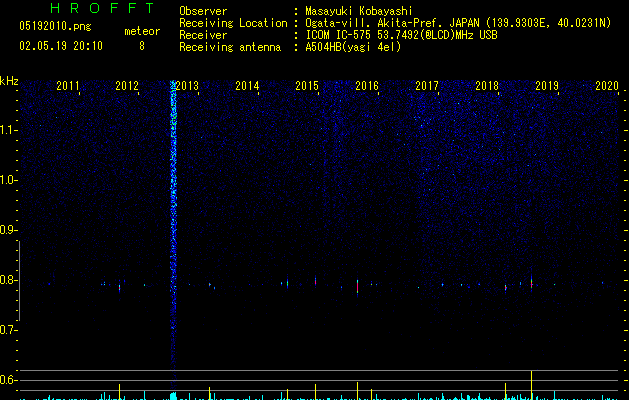Click the kHz axis unit label
Viewport: 629px width, 400px height.
coord(9,81)
